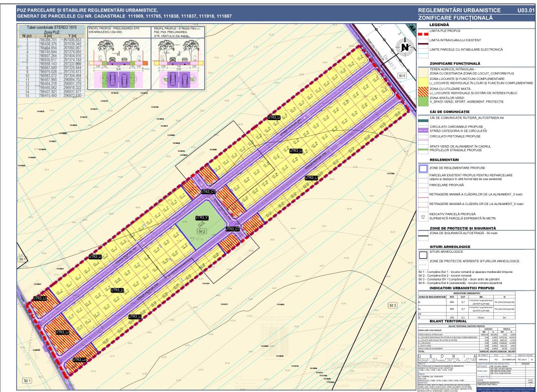Click the Sit 3 label on the map
Viewport: 537px width, 392px height.
(x=392, y=305)
